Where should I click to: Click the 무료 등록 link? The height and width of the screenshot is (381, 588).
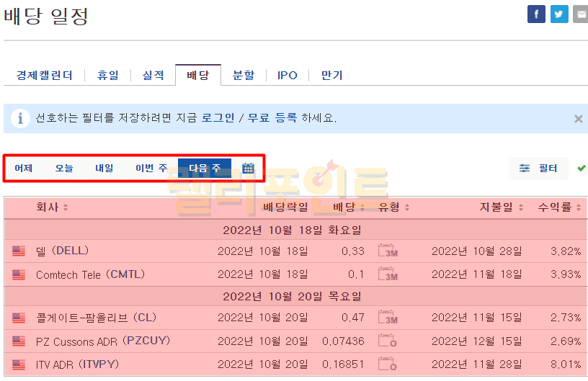pos(272,118)
